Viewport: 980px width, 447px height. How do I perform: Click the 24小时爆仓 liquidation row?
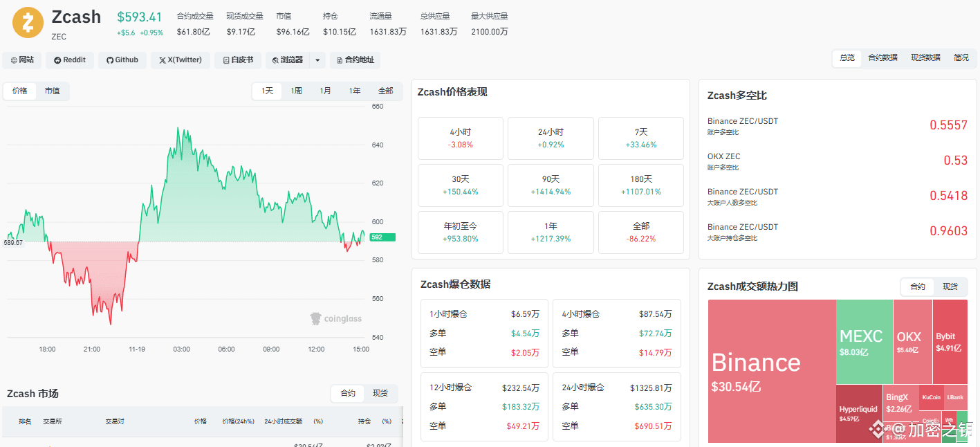click(x=617, y=388)
